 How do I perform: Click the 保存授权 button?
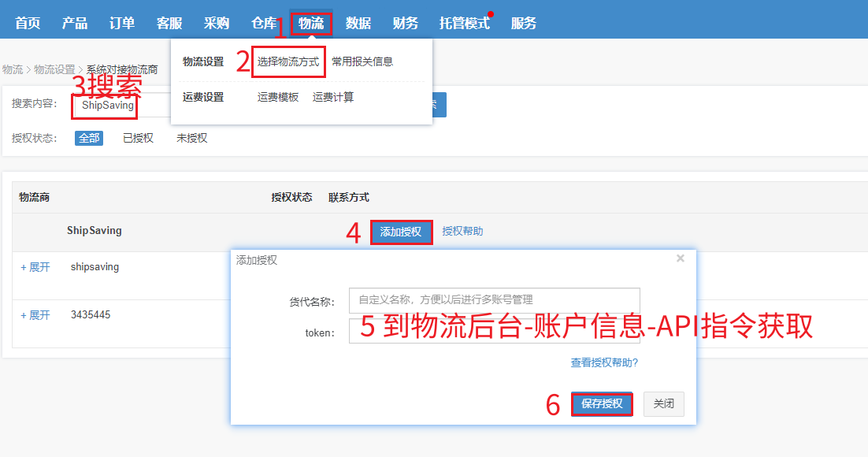(602, 404)
